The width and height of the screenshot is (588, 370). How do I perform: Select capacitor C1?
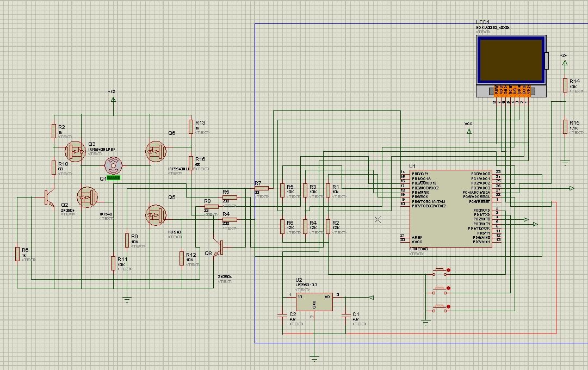click(345, 314)
